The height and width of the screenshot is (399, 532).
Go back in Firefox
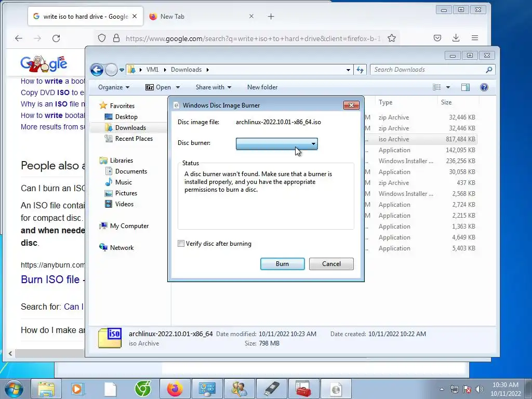tap(19, 38)
